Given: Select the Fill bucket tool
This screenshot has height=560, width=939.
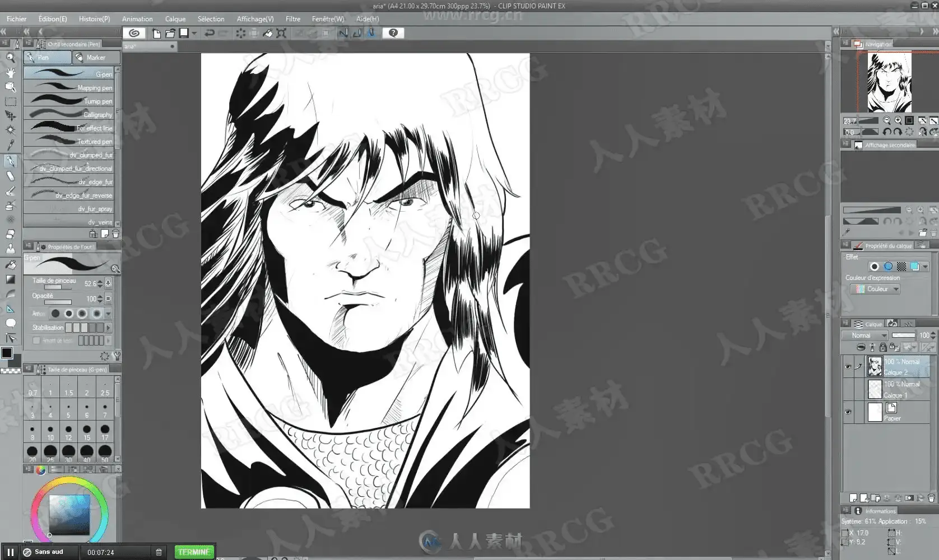Looking at the screenshot, I should click(10, 264).
